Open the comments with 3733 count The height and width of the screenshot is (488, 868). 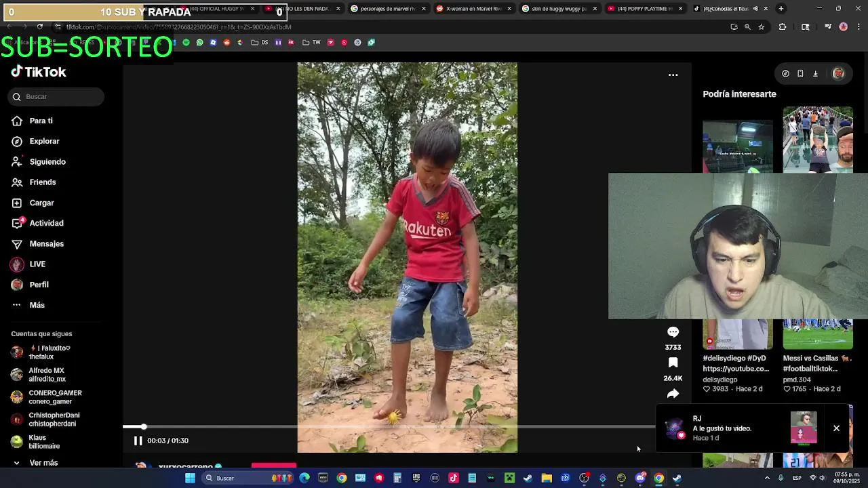click(x=673, y=332)
